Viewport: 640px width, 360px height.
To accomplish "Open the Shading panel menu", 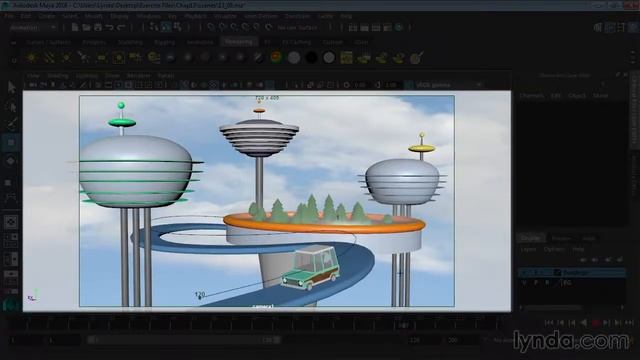I will pos(58,76).
